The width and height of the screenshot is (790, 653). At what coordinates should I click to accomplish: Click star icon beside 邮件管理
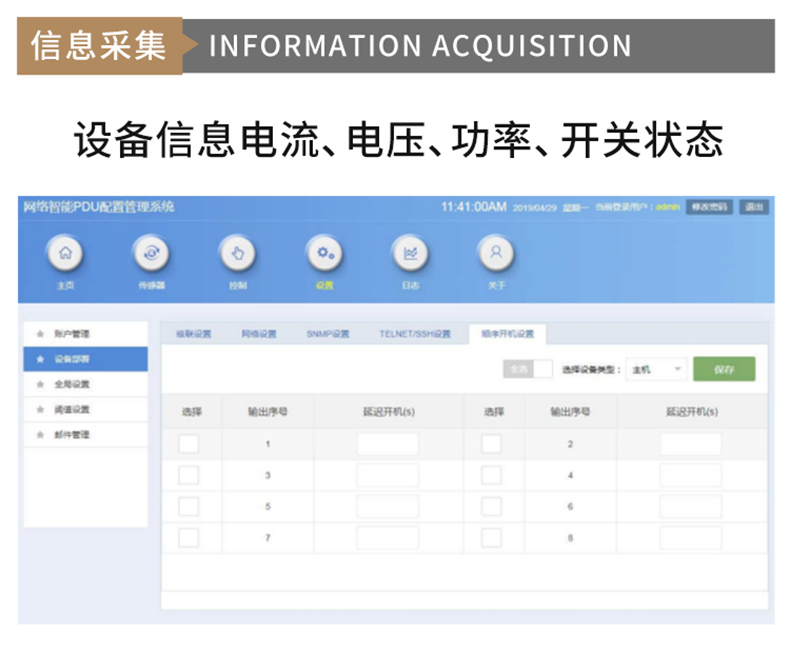[x=40, y=436]
